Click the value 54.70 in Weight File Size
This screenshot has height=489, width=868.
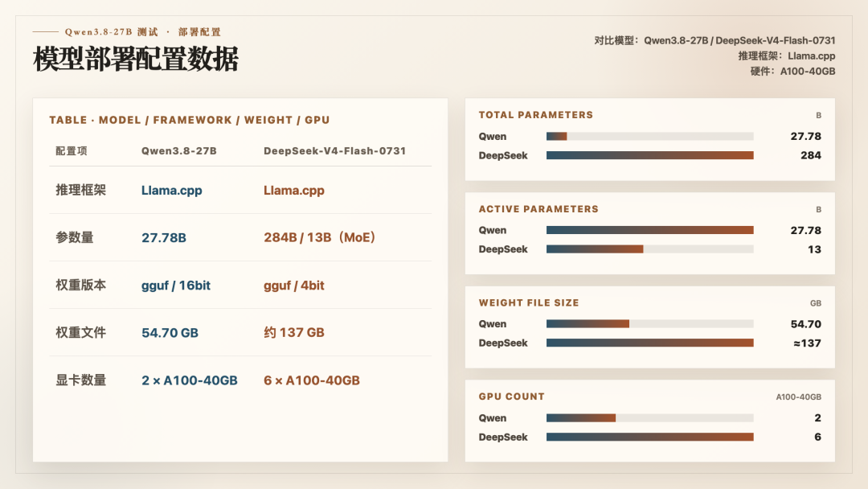coord(806,324)
